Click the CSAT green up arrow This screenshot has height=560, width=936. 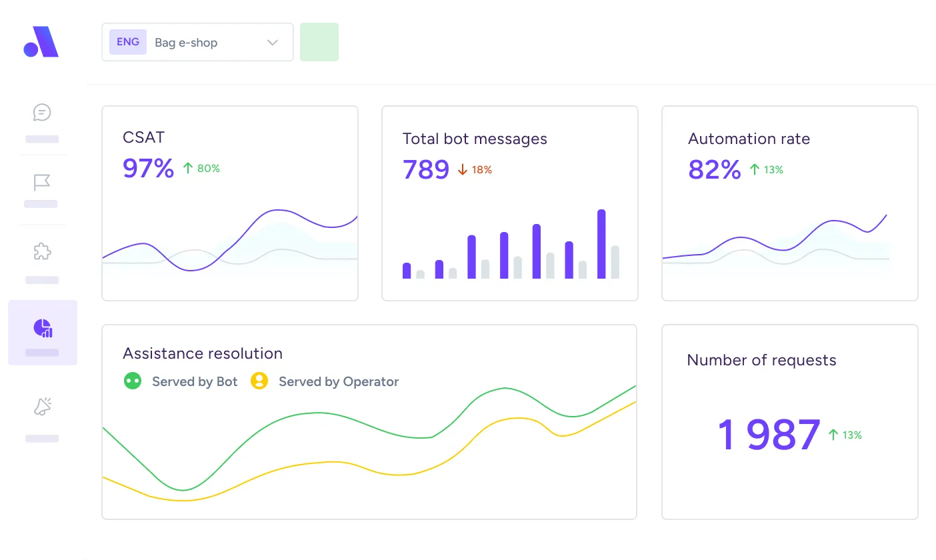coord(187,169)
